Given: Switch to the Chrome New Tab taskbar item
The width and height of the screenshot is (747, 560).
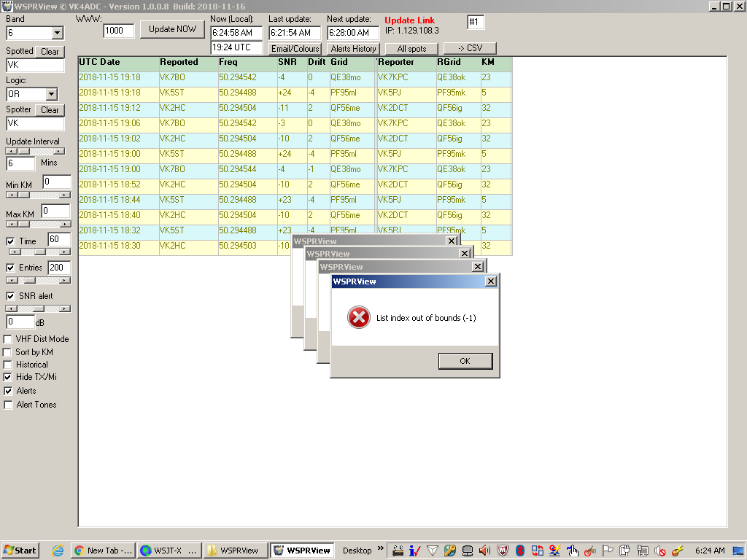Looking at the screenshot, I should click(104, 551).
